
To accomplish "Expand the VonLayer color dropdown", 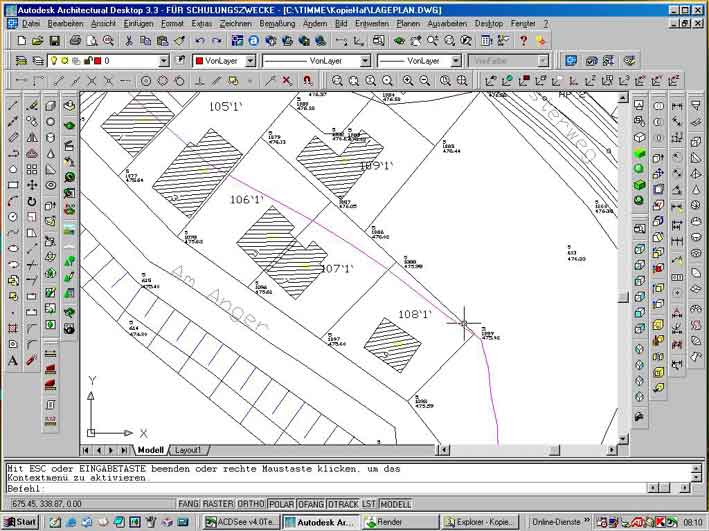I will click(x=253, y=61).
